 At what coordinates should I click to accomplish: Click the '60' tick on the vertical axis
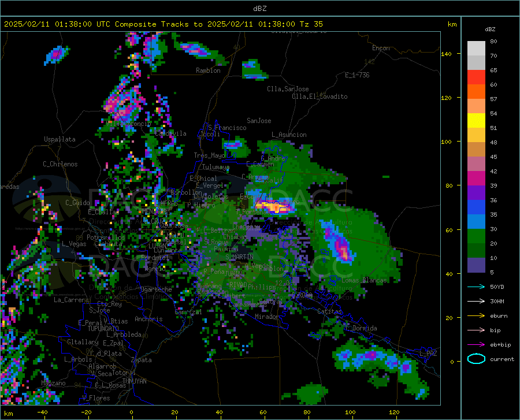449,230
